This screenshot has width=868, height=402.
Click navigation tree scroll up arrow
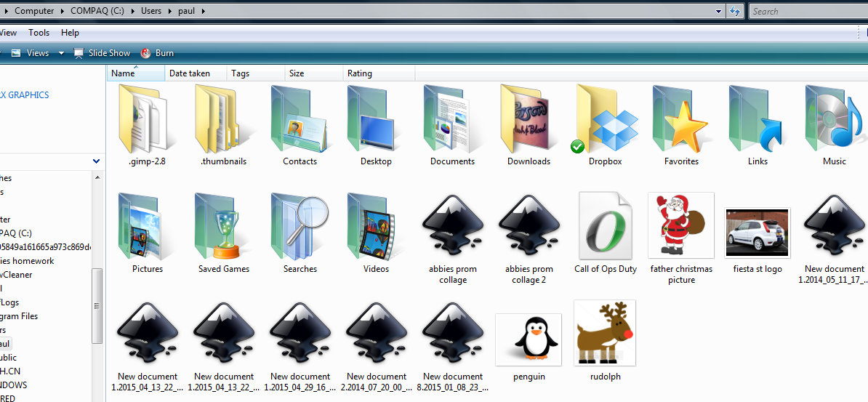coord(97,178)
